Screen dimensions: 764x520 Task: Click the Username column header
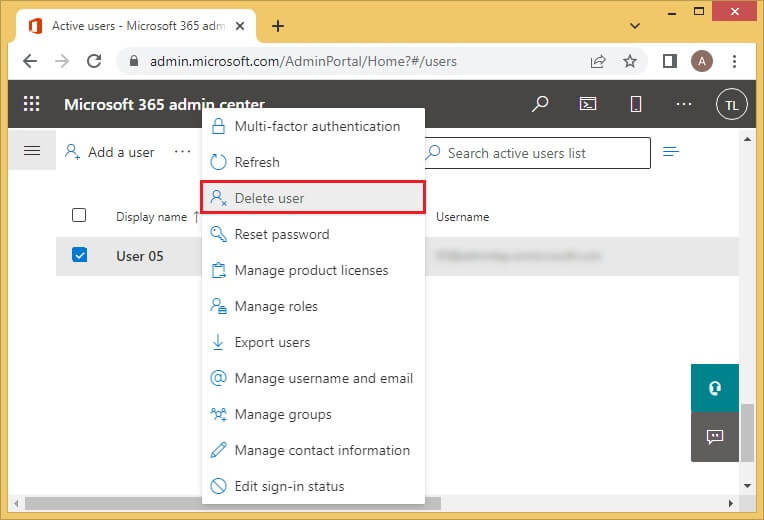coord(462,217)
